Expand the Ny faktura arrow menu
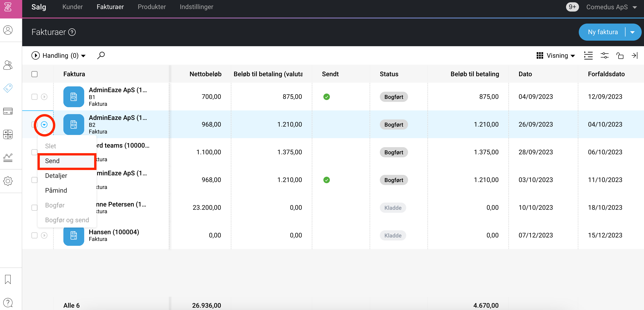This screenshot has width=644, height=310. 632,32
